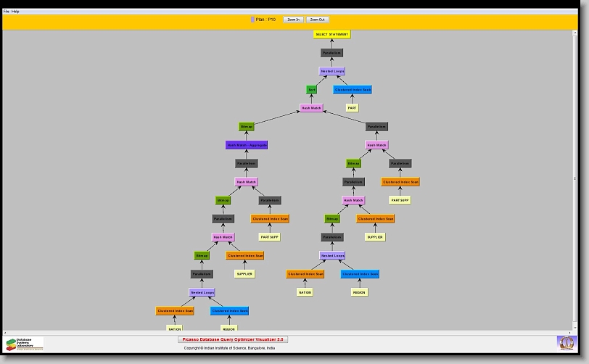
Task: Open the Help menu
Action: click(x=16, y=12)
